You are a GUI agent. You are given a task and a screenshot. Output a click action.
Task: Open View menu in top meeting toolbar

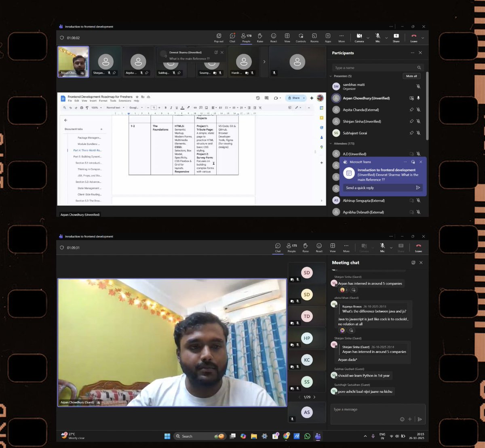pos(287,38)
